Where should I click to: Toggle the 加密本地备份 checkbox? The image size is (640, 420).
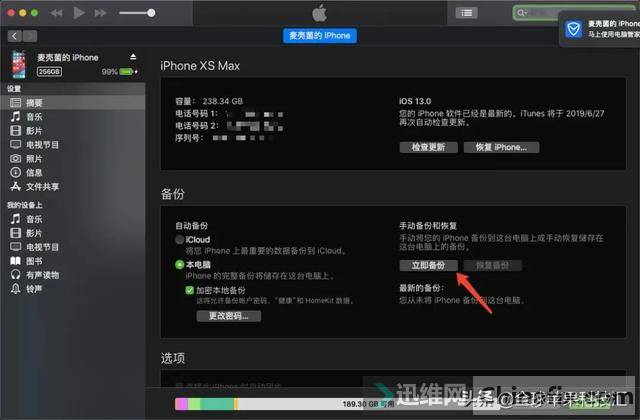(189, 290)
